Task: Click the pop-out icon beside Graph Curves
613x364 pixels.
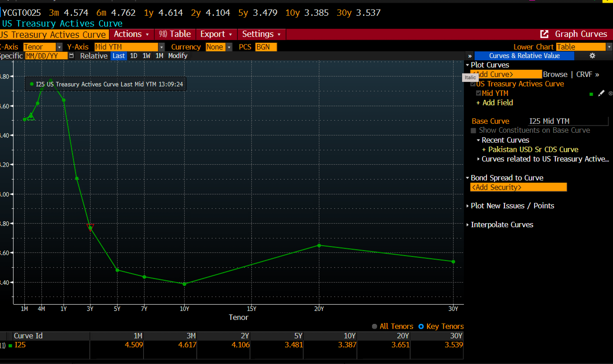Action: [x=544, y=34]
